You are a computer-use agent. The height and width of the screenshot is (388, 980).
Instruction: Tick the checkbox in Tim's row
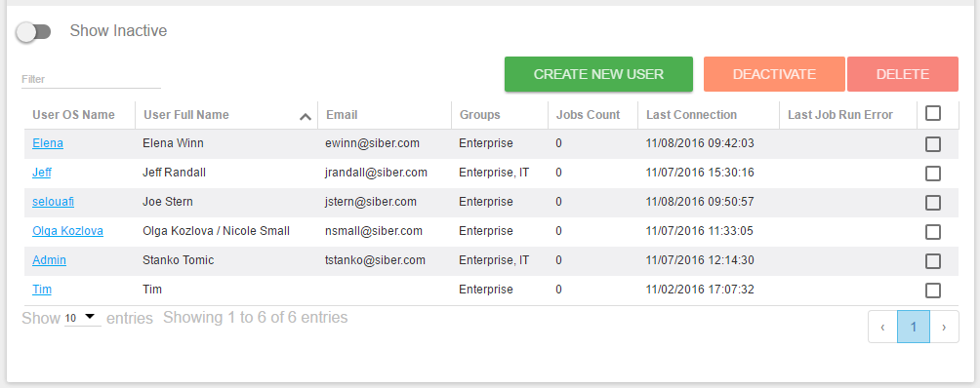[x=932, y=291]
